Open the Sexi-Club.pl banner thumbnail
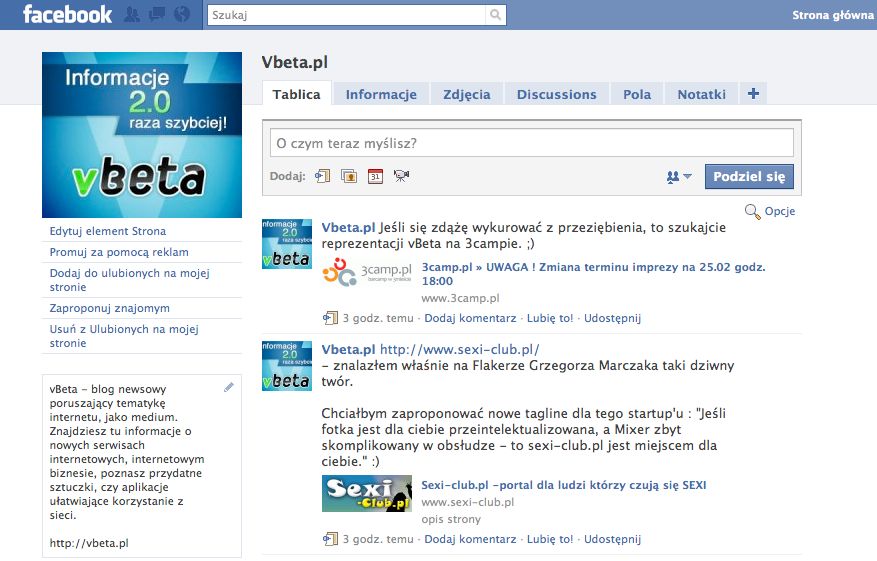The height and width of the screenshot is (561, 877). click(367, 493)
